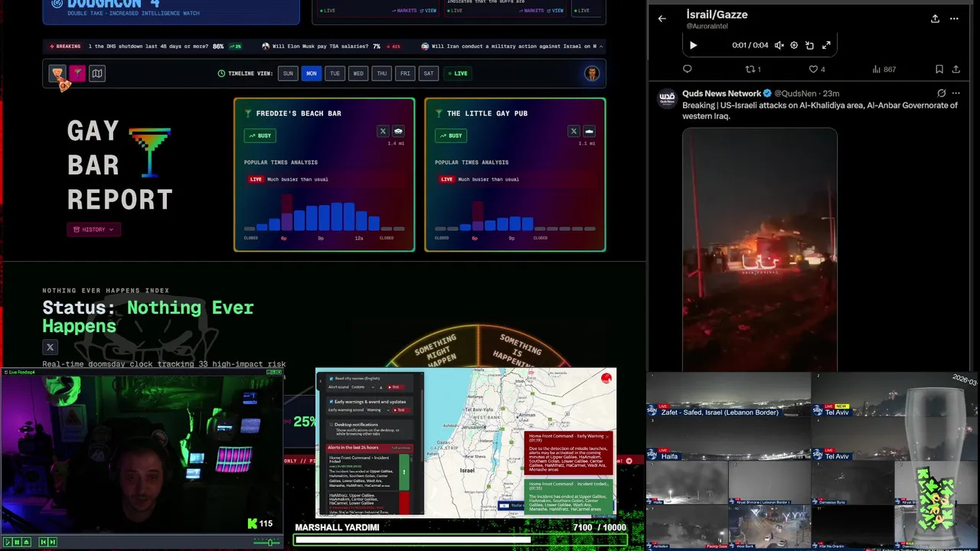
Task: Open the Early warning sound dropdown
Action: pyautogui.click(x=378, y=410)
